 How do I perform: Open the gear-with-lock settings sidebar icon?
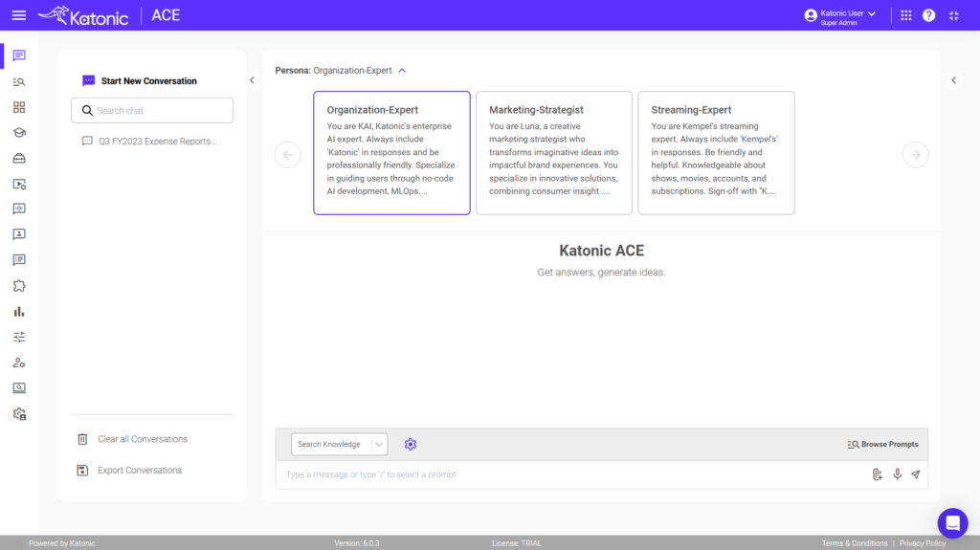(x=19, y=414)
